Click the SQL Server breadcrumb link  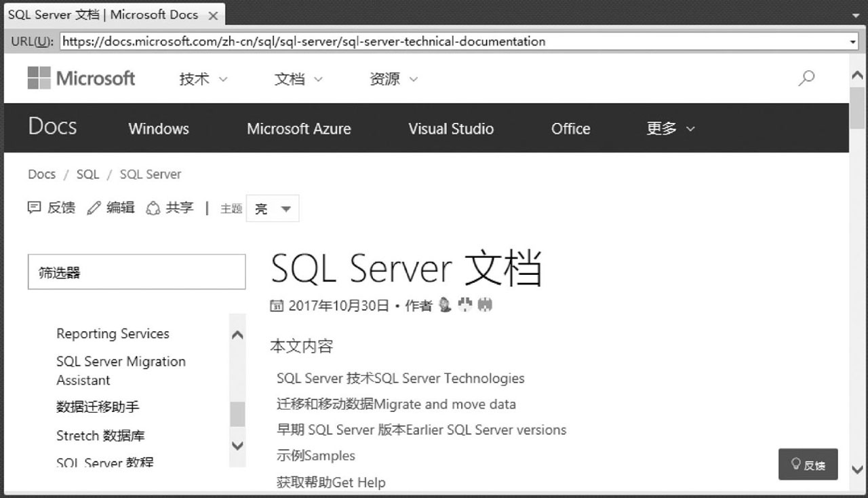click(151, 174)
